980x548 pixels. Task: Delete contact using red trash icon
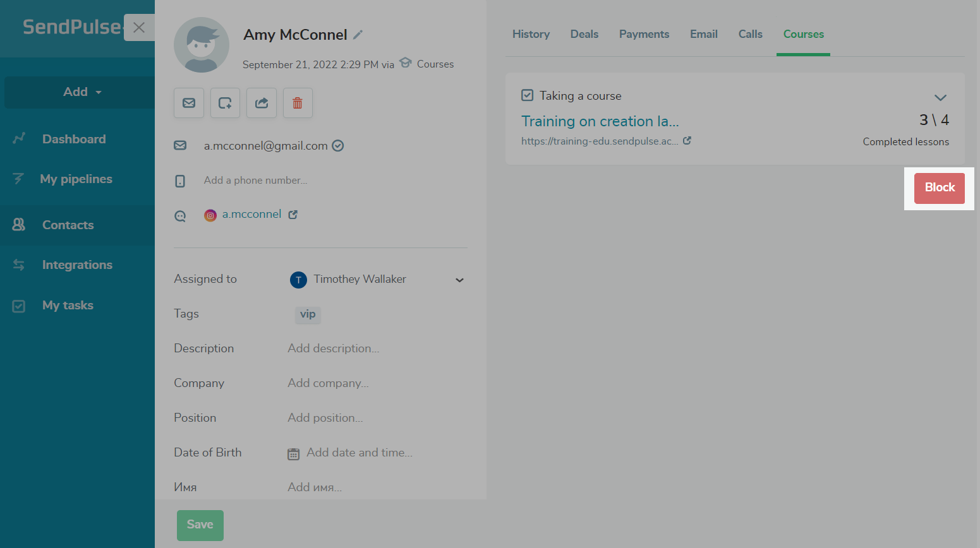point(298,103)
